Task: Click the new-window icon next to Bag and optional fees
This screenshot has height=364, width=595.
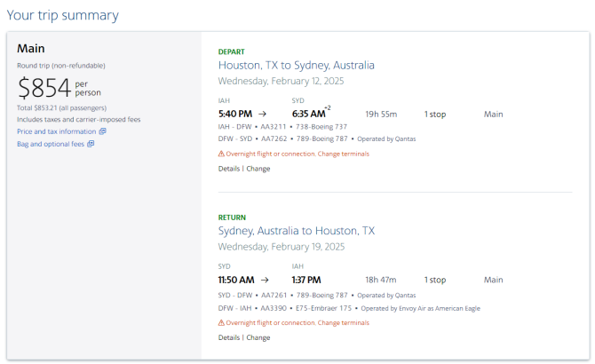Action: point(91,144)
